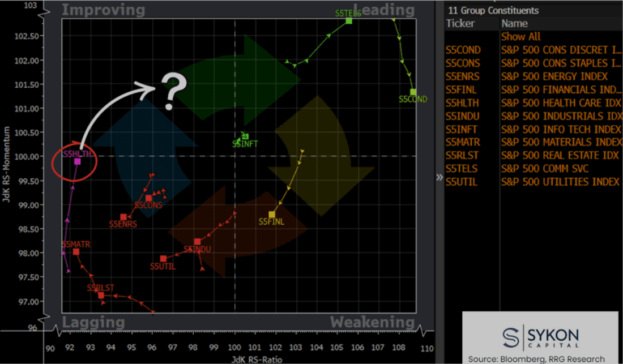Click the S5COND green marker
Viewport: 623px width, 364px height.
point(413,92)
